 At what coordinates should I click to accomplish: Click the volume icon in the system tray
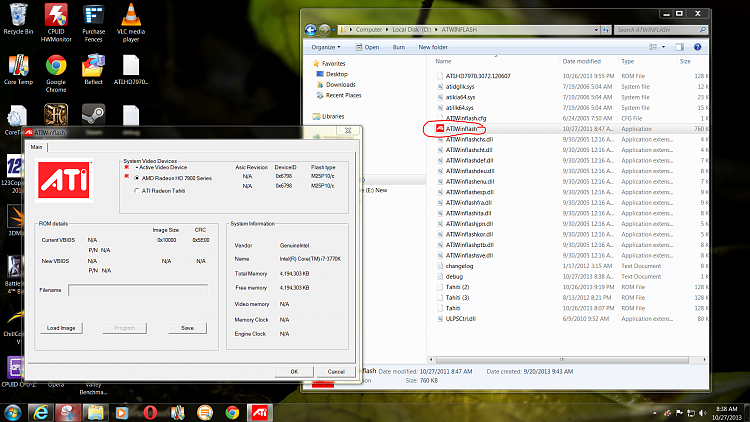(702, 413)
